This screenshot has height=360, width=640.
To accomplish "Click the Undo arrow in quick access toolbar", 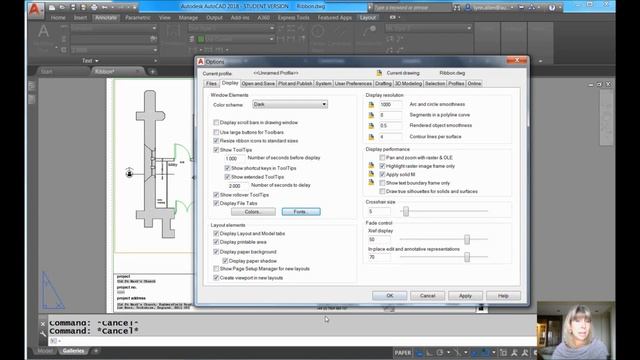I will (x=105, y=7).
